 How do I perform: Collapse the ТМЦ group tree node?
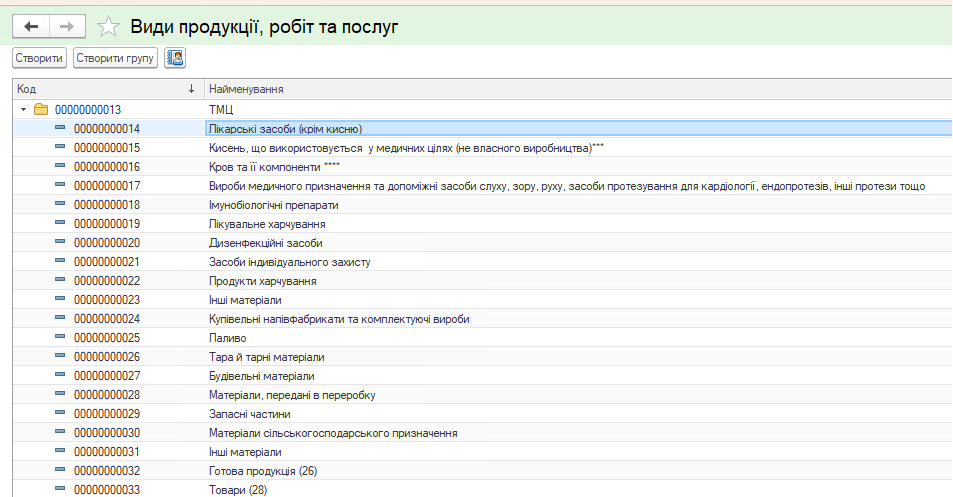point(24,109)
